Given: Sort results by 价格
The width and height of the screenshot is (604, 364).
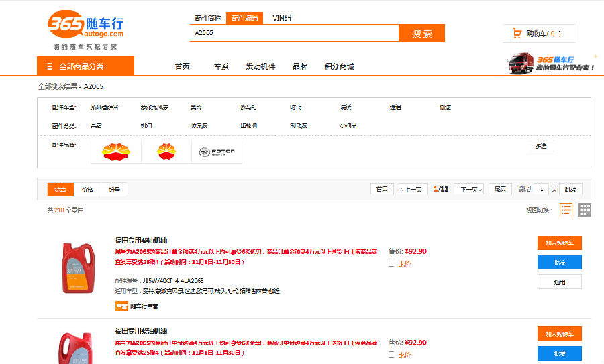Looking at the screenshot, I should point(87,189).
